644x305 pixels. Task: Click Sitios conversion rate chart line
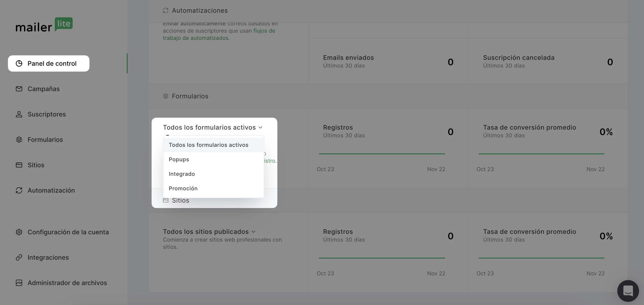coord(541,258)
